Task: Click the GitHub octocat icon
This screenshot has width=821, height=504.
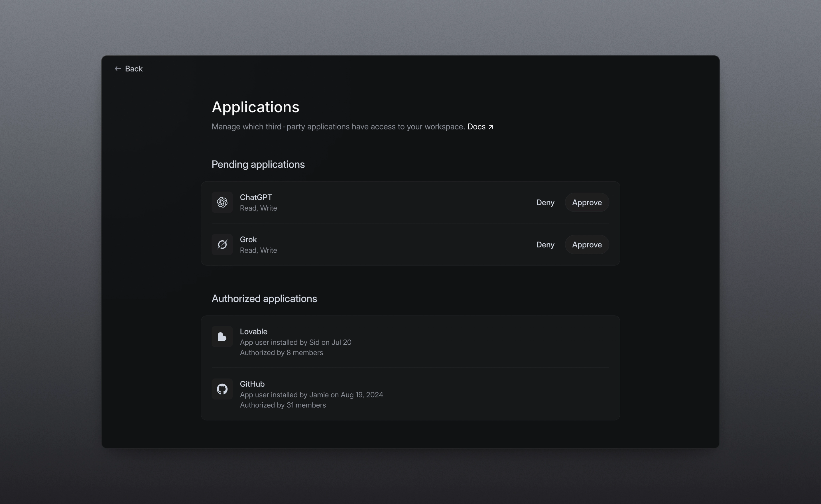Action: coord(222,389)
